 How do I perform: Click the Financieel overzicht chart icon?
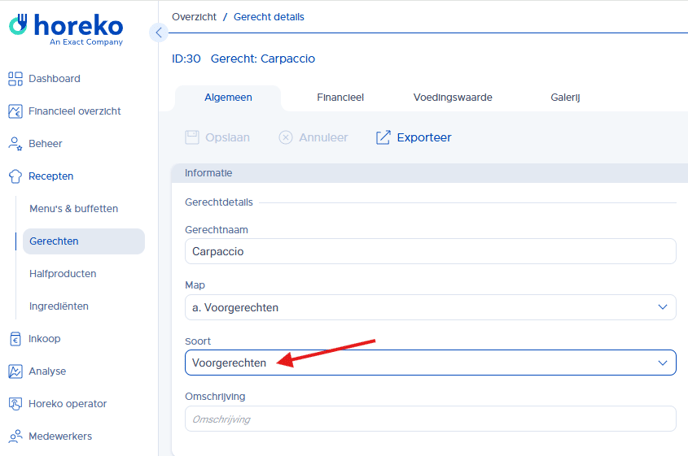pos(15,111)
